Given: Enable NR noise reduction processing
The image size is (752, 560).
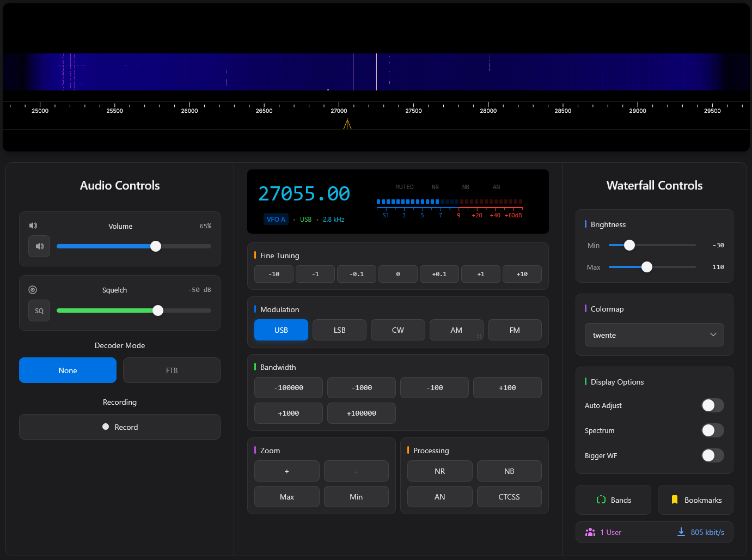Looking at the screenshot, I should [x=439, y=471].
